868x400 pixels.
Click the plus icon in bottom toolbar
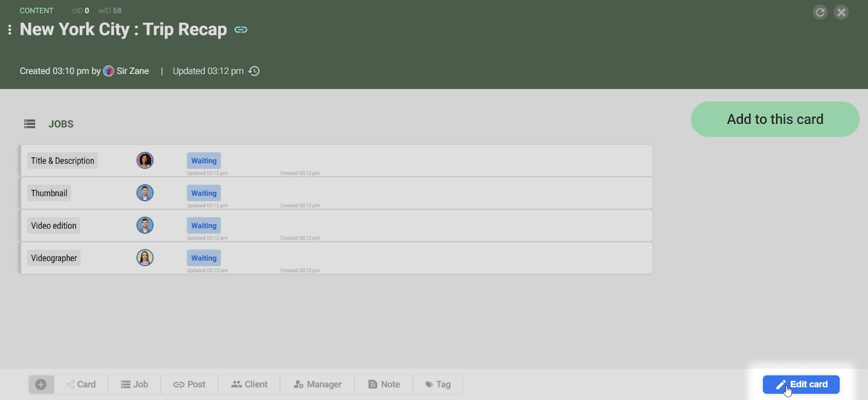(x=41, y=384)
